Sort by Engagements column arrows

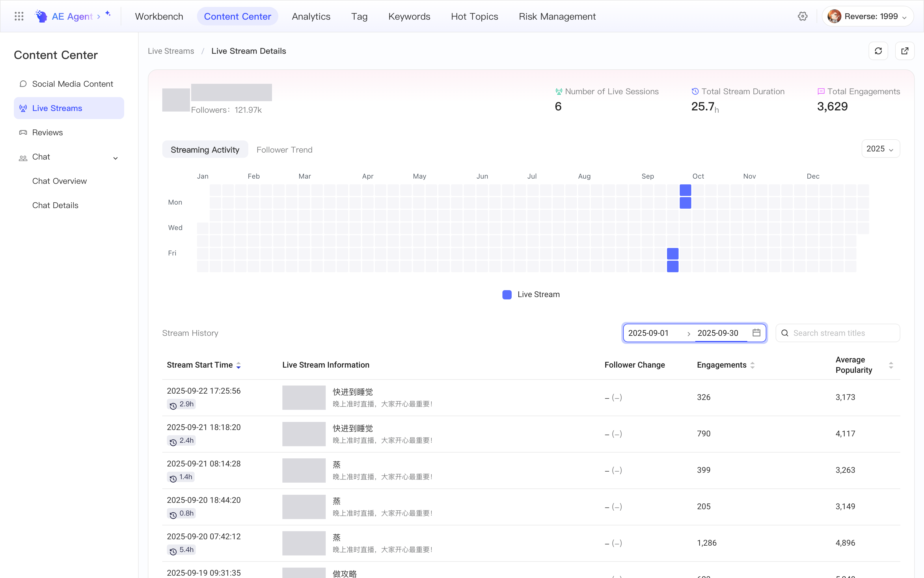[752, 365]
